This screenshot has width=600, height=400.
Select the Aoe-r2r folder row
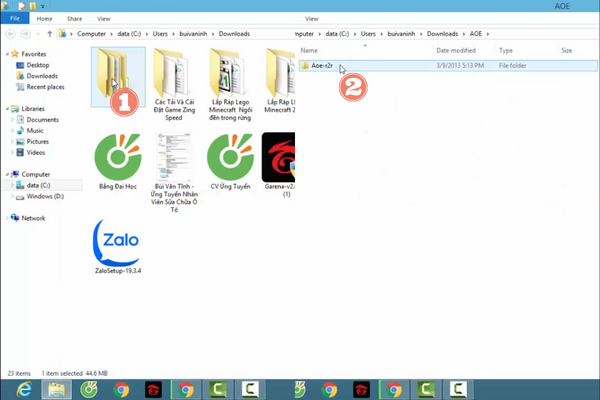point(322,66)
